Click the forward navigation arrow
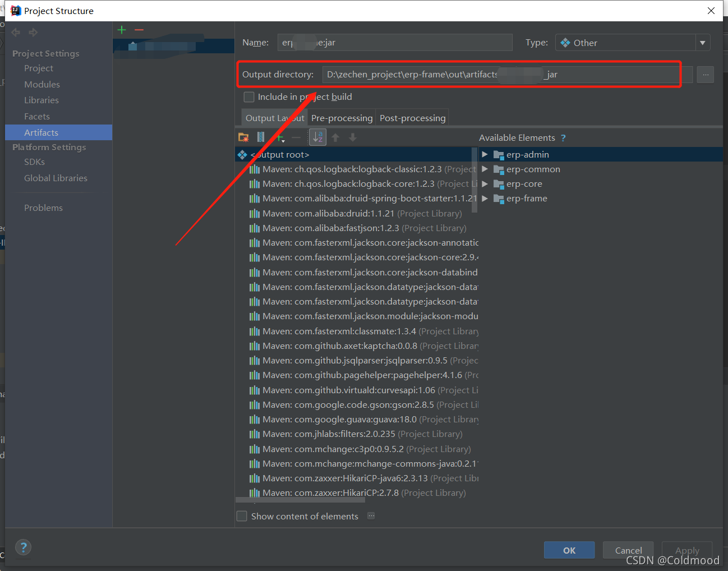 coord(33,33)
